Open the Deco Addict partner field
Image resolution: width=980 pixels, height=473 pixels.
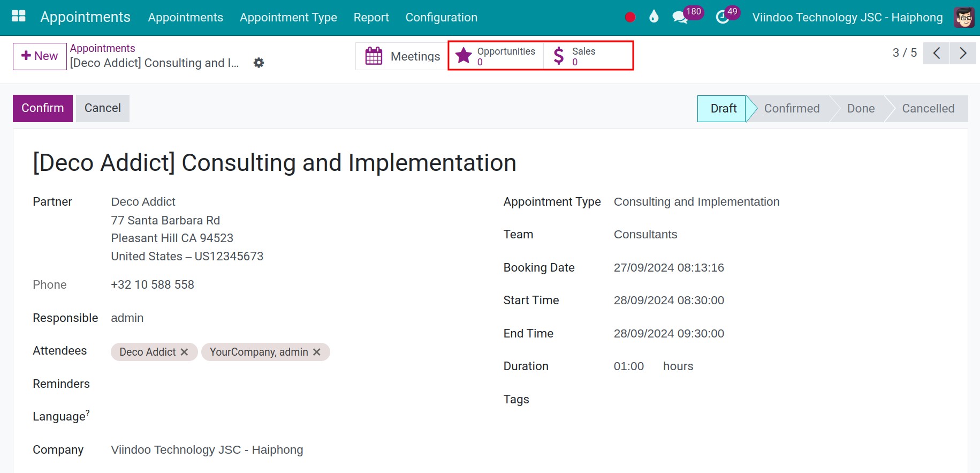143,202
